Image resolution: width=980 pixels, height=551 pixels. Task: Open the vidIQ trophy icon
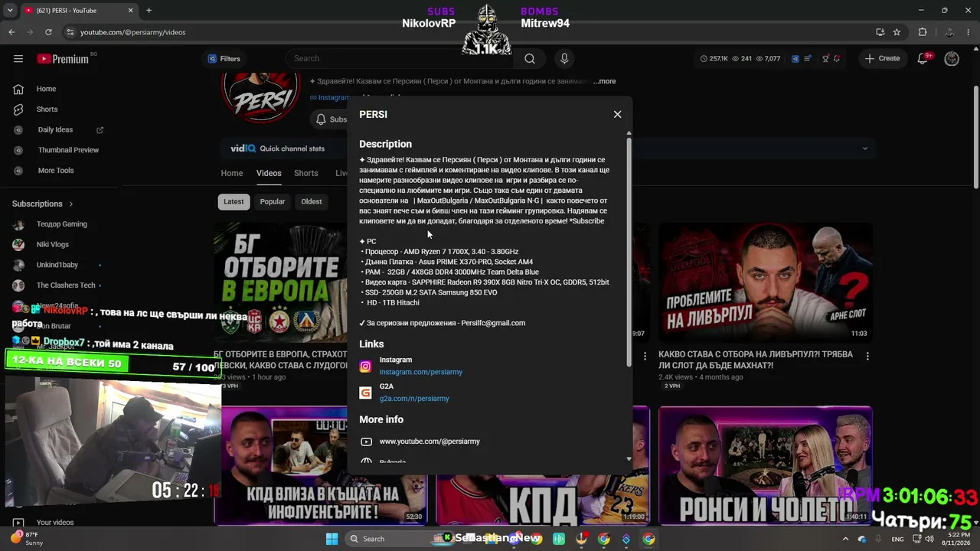825,59
